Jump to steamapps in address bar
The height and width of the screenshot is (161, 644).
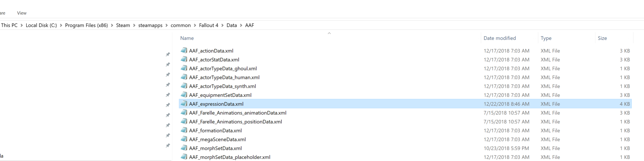150,25
